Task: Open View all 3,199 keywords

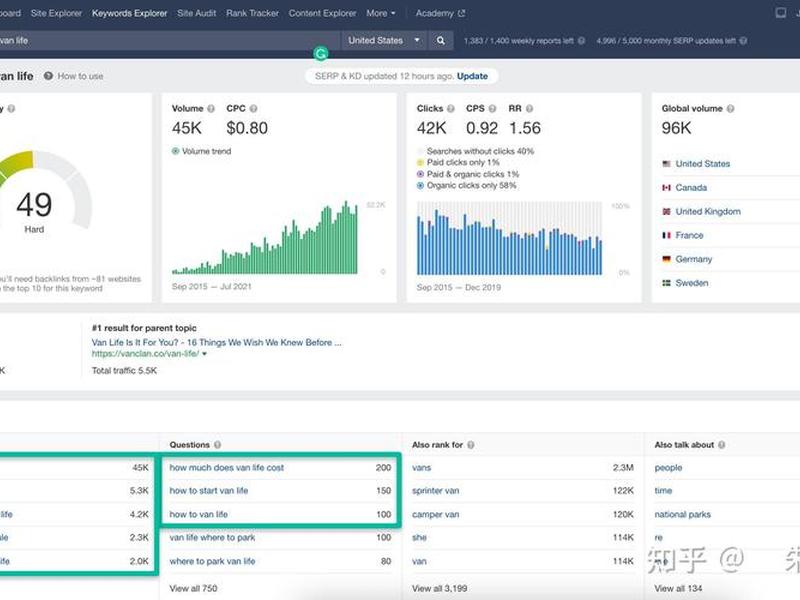Action: pos(439,588)
